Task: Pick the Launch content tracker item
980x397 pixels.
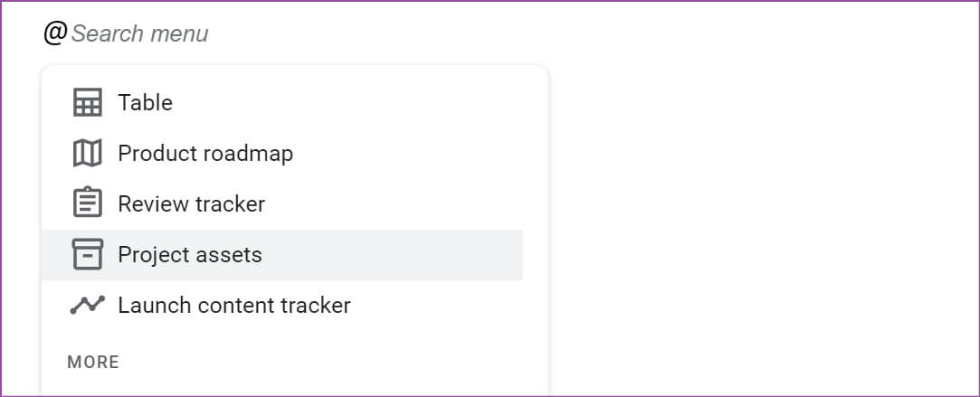Action: tap(282, 306)
